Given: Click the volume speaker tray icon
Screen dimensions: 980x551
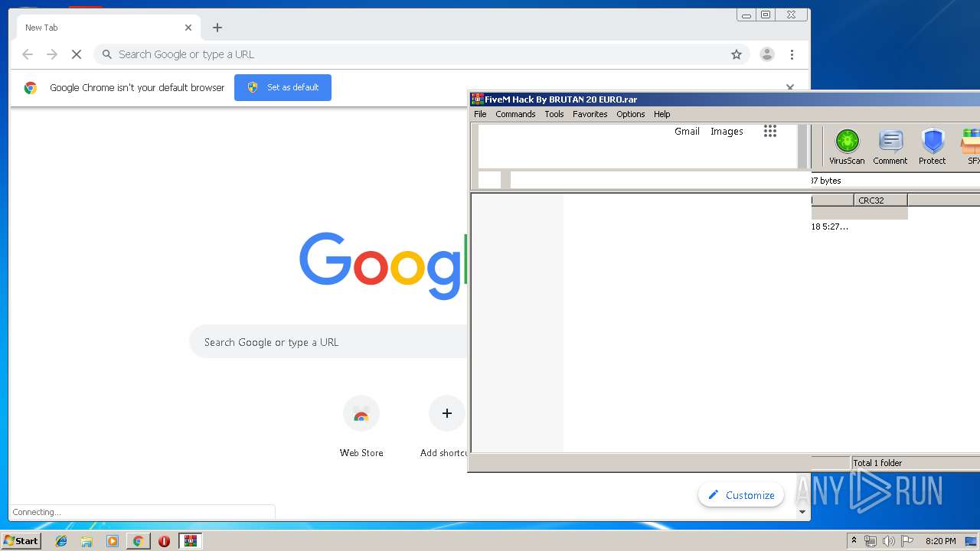Looking at the screenshot, I should [x=888, y=541].
